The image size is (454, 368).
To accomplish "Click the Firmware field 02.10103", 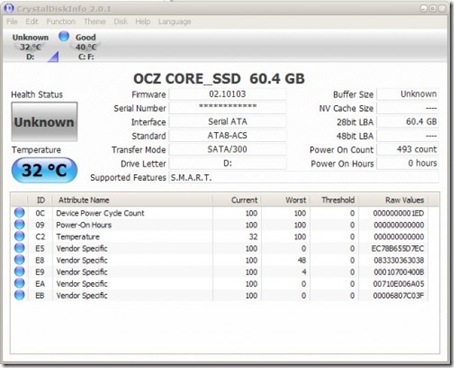I will [x=228, y=94].
